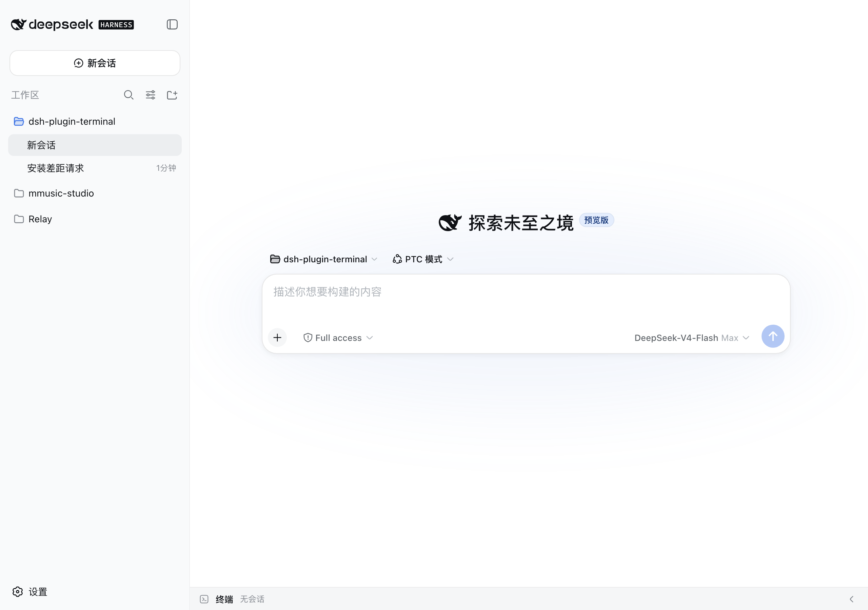Open DeepSeek-V4-Flash Max model selector
Image resolution: width=868 pixels, height=610 pixels.
tap(691, 338)
